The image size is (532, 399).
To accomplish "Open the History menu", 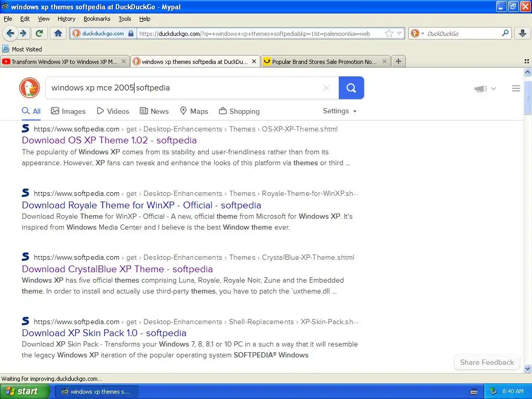I will click(x=66, y=19).
